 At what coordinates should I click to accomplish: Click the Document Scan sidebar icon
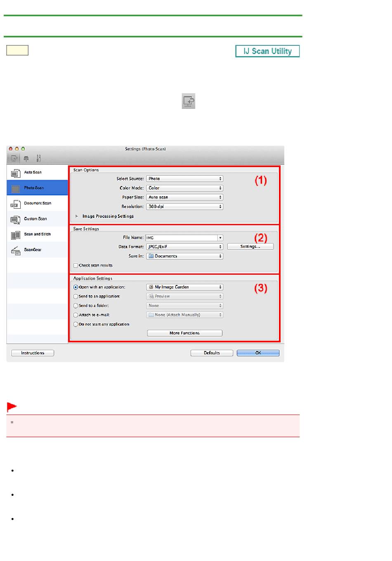[16, 204]
